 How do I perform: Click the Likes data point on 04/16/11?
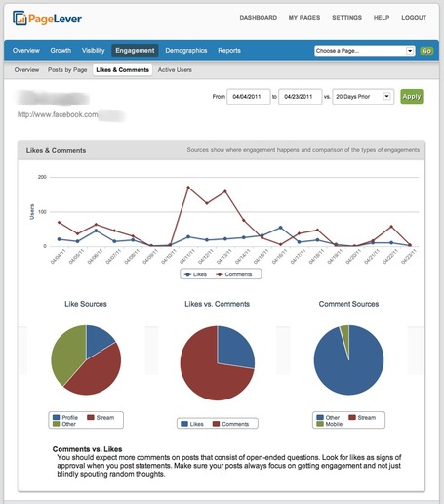[281, 228]
